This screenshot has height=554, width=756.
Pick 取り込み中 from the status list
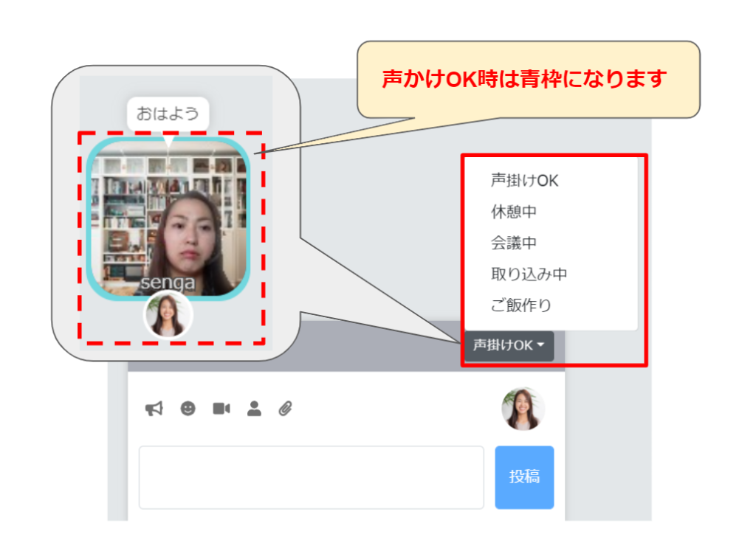529,274
